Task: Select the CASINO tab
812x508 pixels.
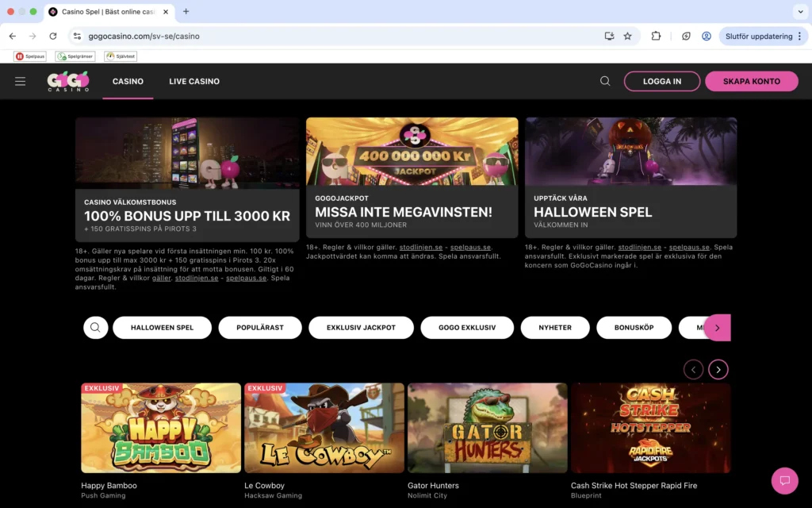Action: click(x=128, y=81)
